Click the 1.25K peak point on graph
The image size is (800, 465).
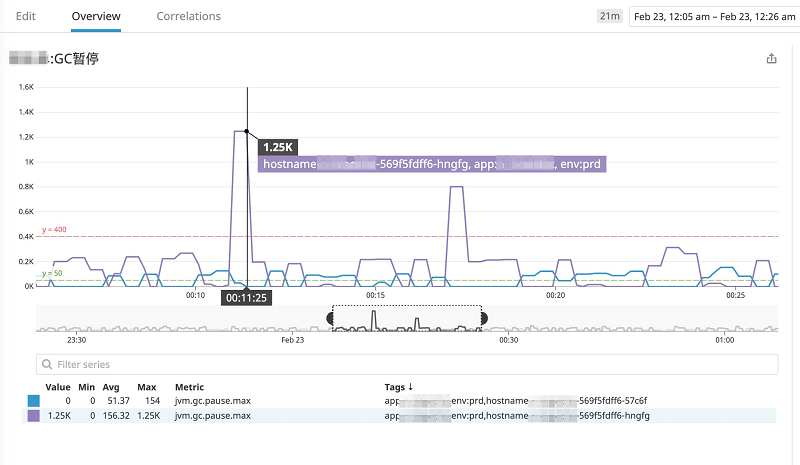[246, 131]
